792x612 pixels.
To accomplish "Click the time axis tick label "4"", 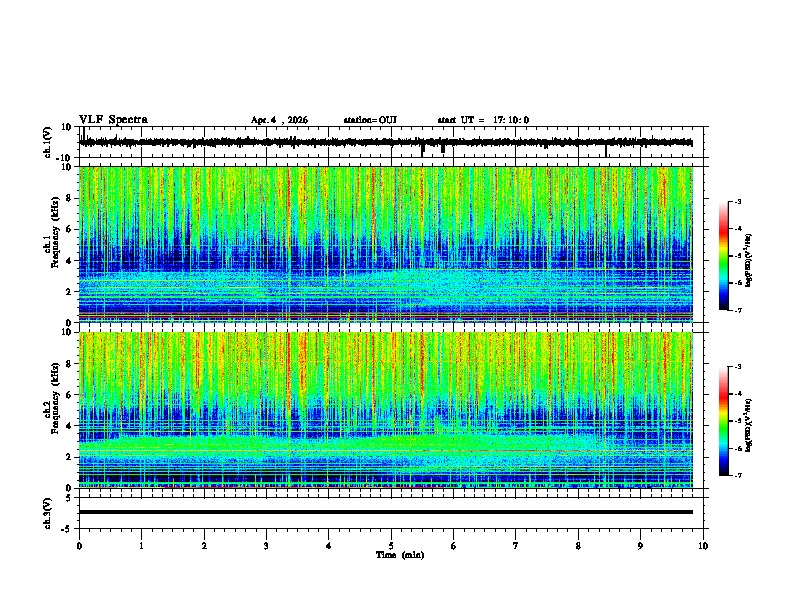I will tap(329, 546).
